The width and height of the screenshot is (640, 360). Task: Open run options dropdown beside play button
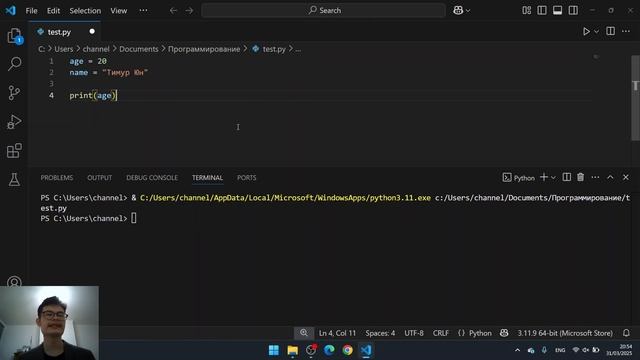[596, 31]
